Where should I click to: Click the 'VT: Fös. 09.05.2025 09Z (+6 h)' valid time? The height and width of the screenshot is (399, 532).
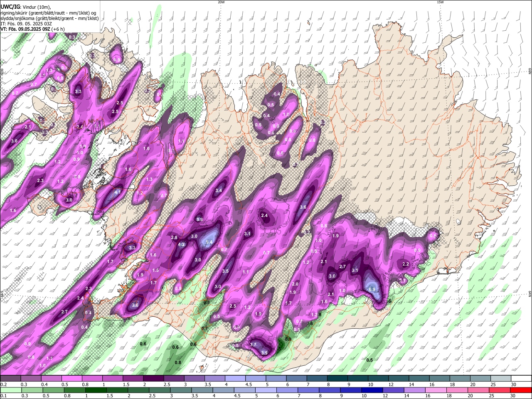coord(33,29)
